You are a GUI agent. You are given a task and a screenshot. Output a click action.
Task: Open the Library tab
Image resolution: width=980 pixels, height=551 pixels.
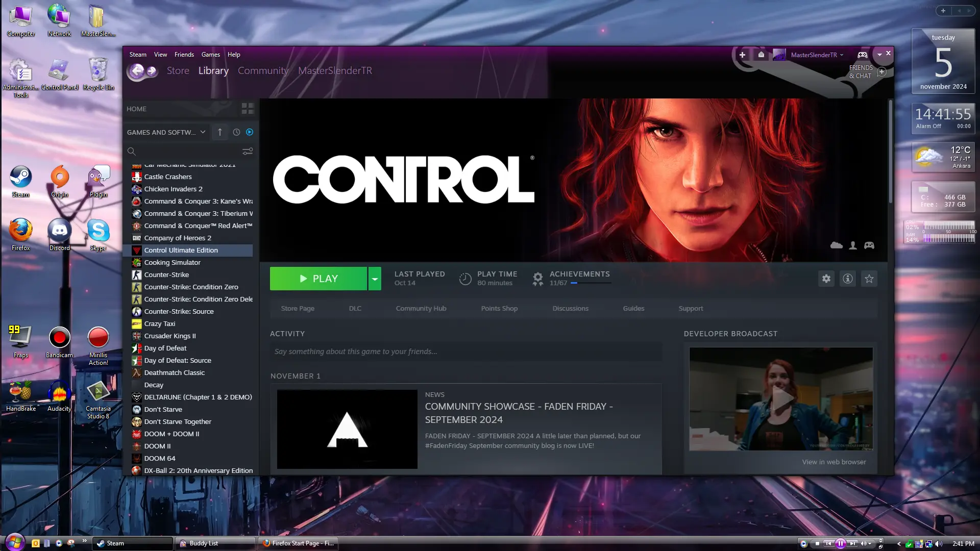coord(213,71)
